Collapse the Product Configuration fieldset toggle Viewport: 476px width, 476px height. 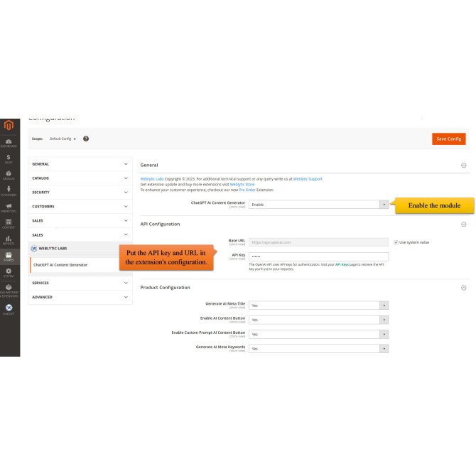click(x=463, y=288)
